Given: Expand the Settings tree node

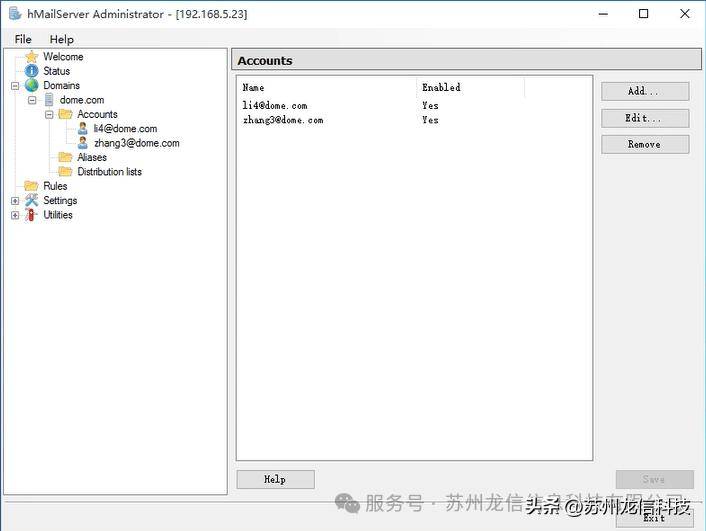Looking at the screenshot, I should (x=15, y=201).
